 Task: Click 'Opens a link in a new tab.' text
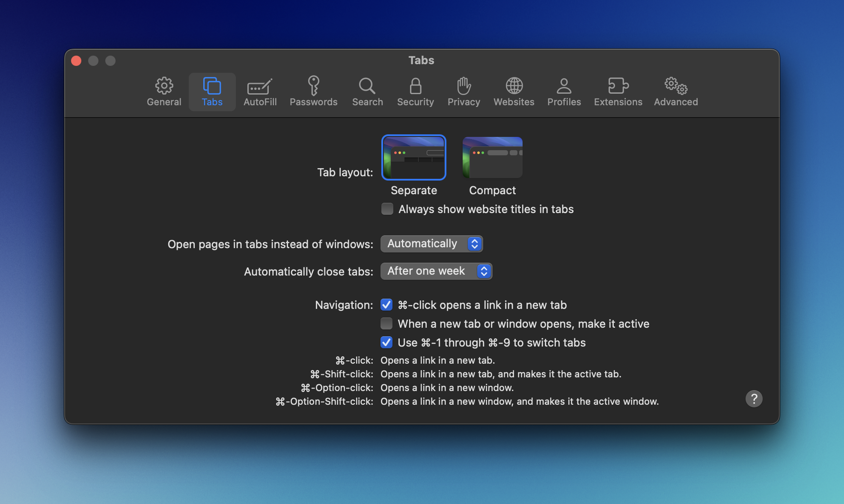437,360
